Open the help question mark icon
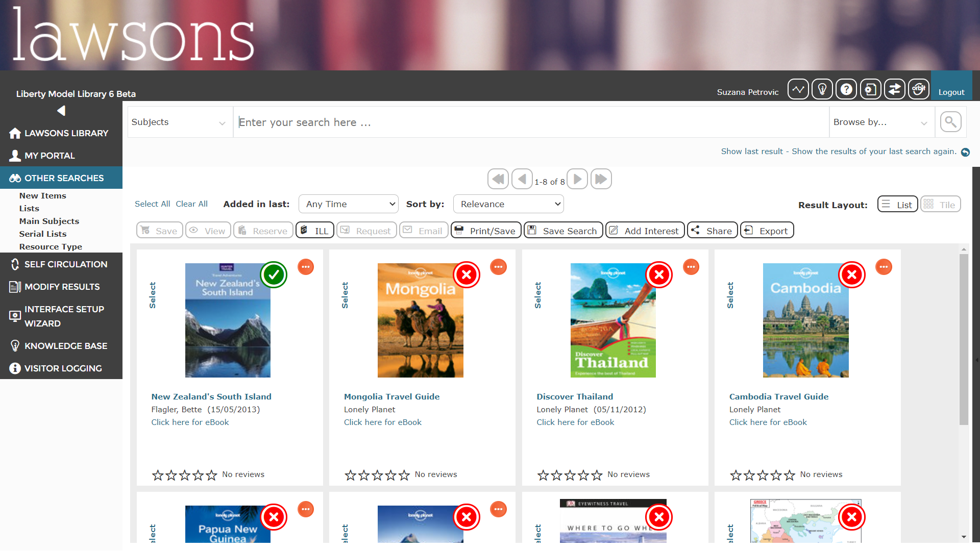Screen dimensions: 980x551 pyautogui.click(x=846, y=89)
